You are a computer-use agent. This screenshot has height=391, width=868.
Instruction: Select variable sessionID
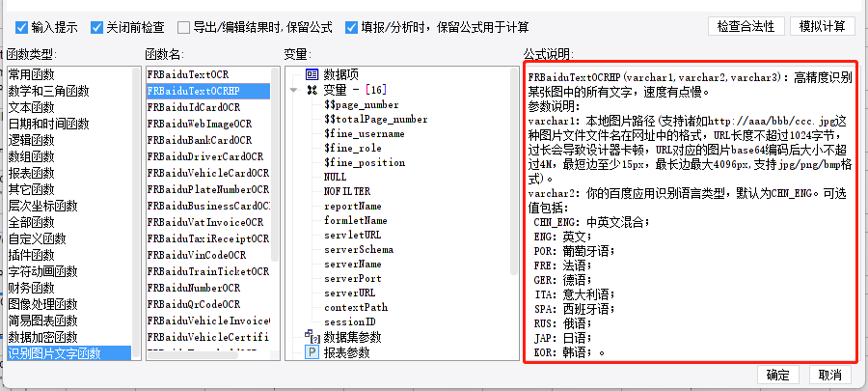point(349,321)
